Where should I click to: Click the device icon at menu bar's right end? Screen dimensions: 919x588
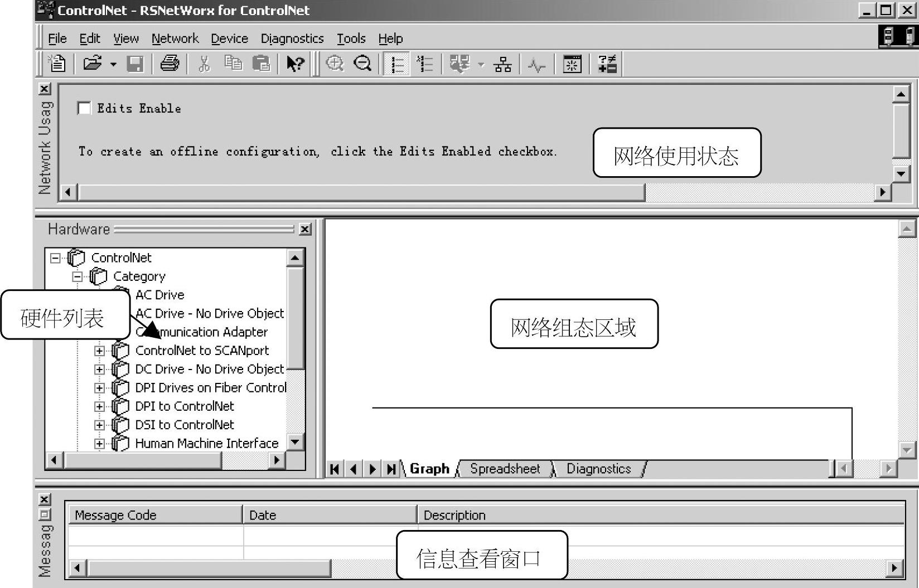pos(897,37)
